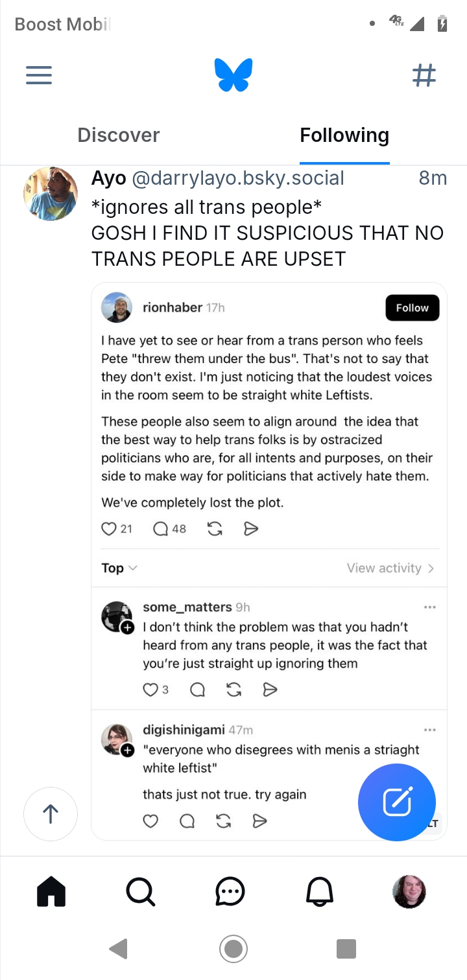Go to home feed via house icon
467x980 pixels.
click(x=51, y=892)
